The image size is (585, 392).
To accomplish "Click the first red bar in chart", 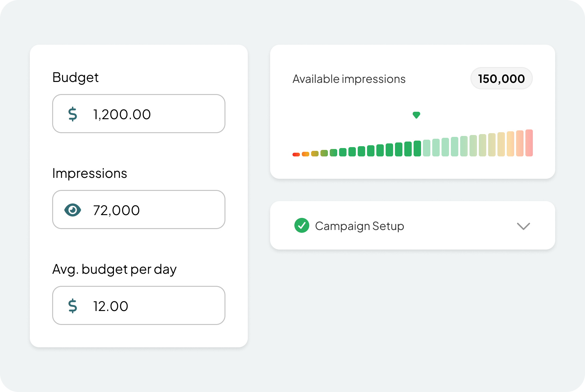I will (x=296, y=154).
